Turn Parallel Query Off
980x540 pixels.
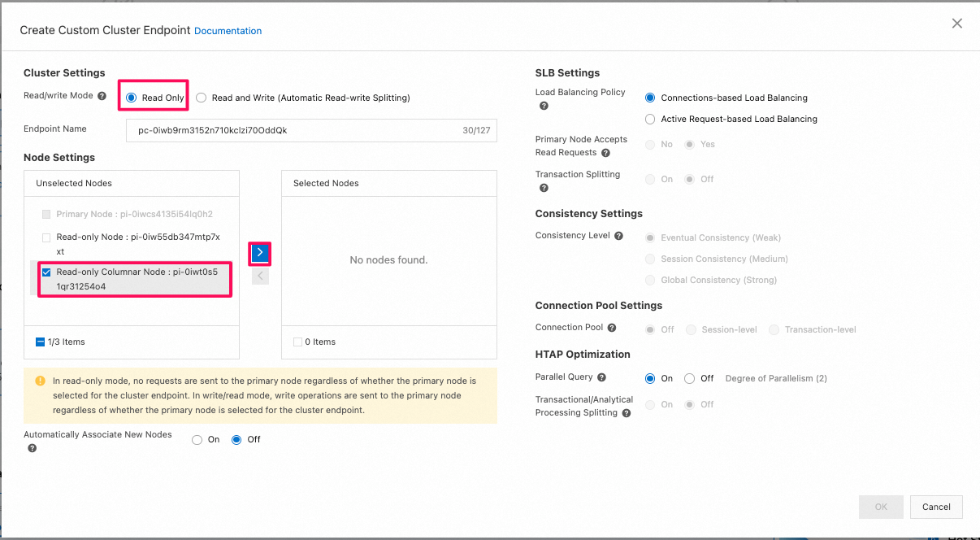click(689, 378)
